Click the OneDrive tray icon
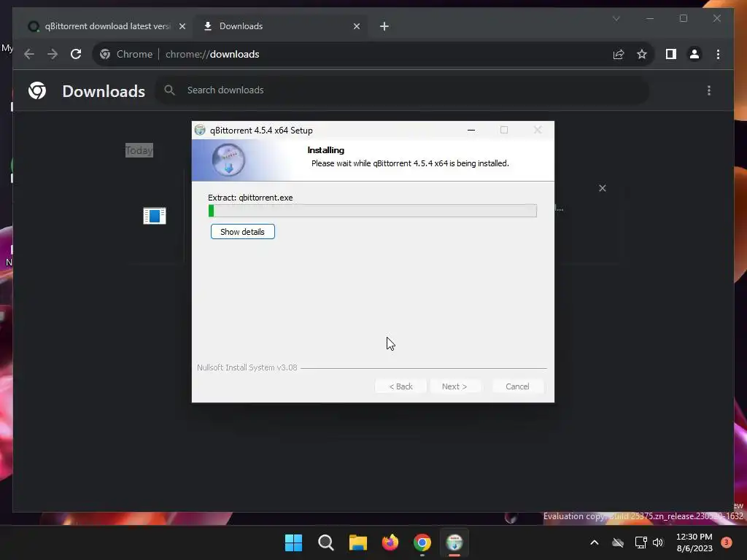Viewport: 747px width, 560px height. (618, 542)
